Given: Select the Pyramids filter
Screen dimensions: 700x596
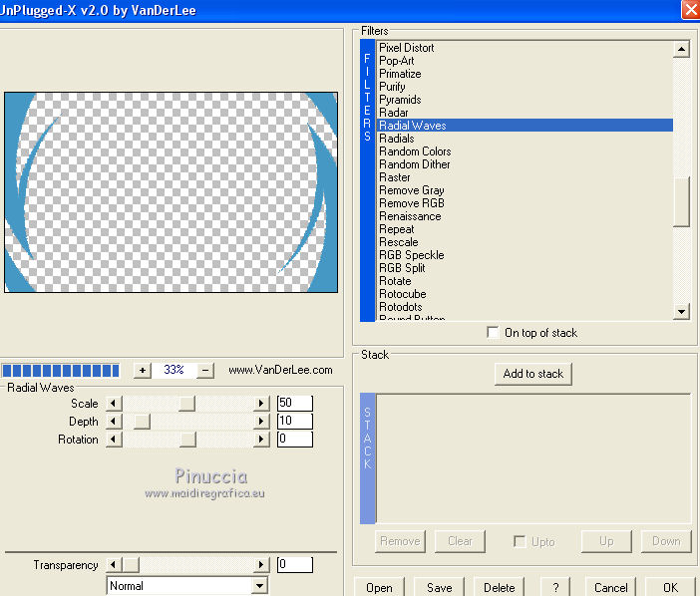Looking at the screenshot, I should (525, 100).
